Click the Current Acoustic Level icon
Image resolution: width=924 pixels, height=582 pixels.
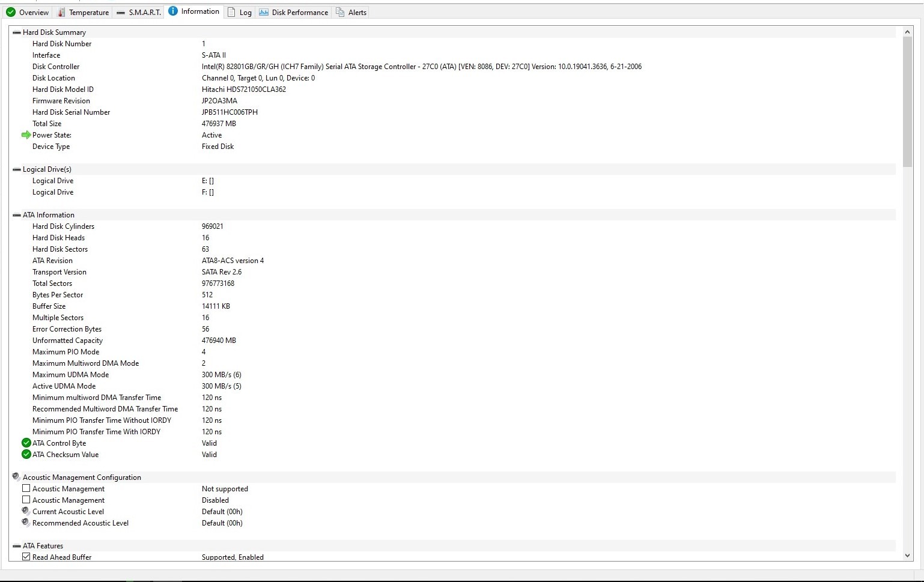[26, 511]
